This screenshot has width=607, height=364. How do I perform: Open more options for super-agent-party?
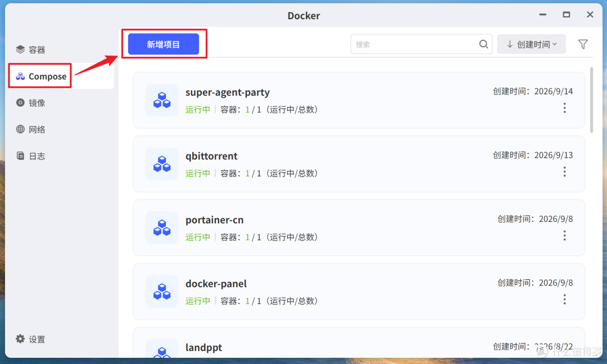564,108
